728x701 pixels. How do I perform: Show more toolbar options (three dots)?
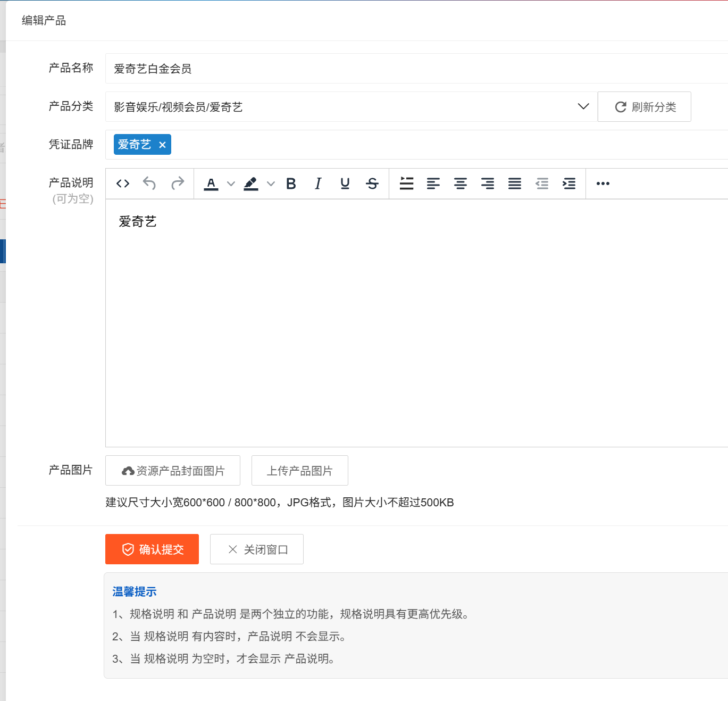click(603, 184)
